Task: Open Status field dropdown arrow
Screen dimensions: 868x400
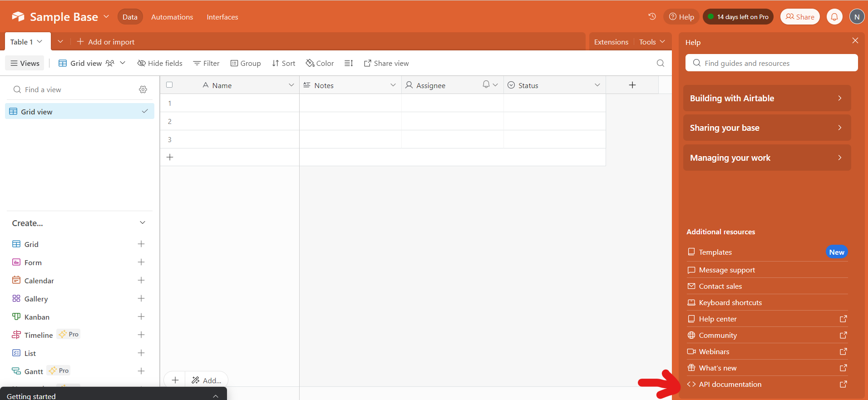Action: (x=597, y=85)
